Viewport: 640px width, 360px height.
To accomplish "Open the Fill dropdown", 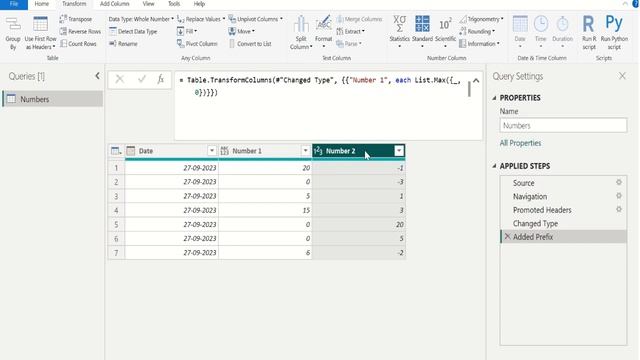I will (187, 31).
